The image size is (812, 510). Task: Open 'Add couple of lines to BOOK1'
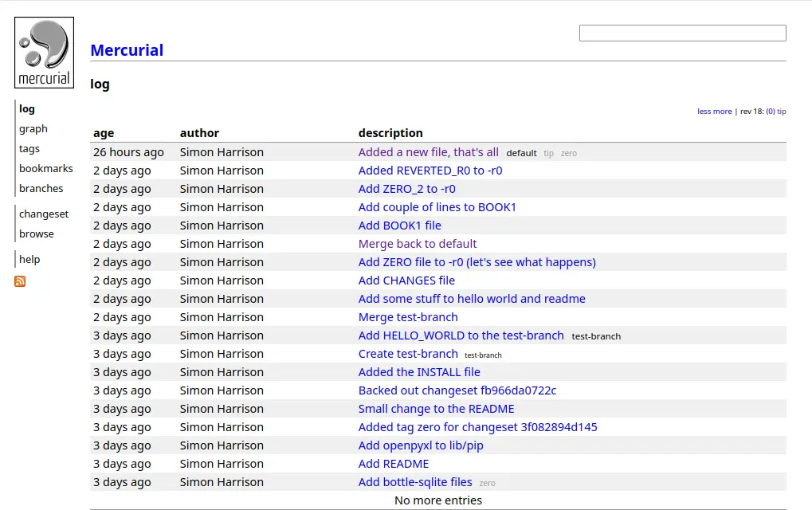(437, 207)
